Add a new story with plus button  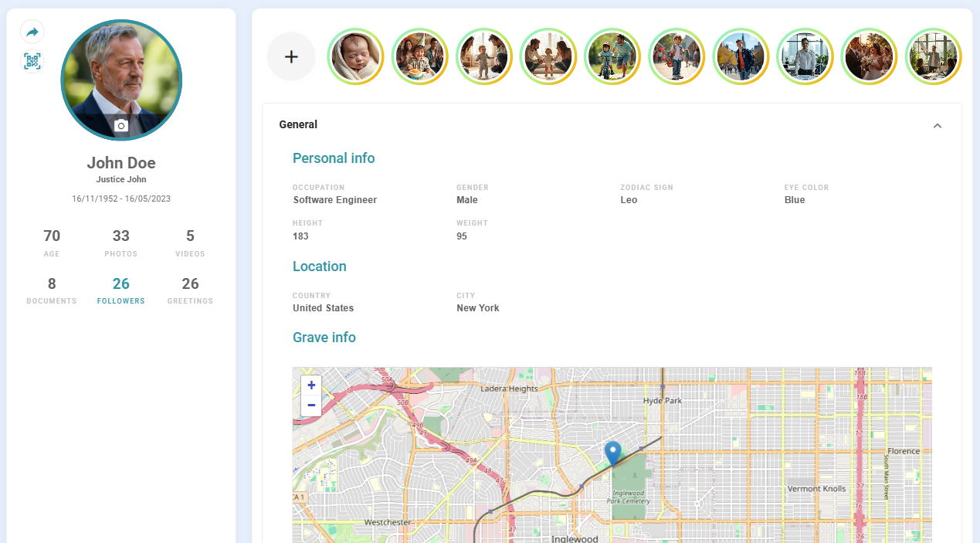tap(291, 56)
